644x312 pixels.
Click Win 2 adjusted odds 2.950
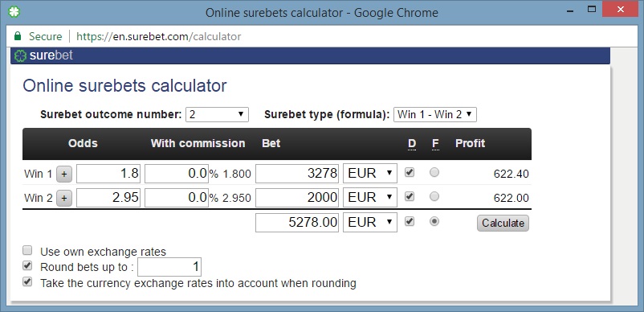(x=237, y=198)
